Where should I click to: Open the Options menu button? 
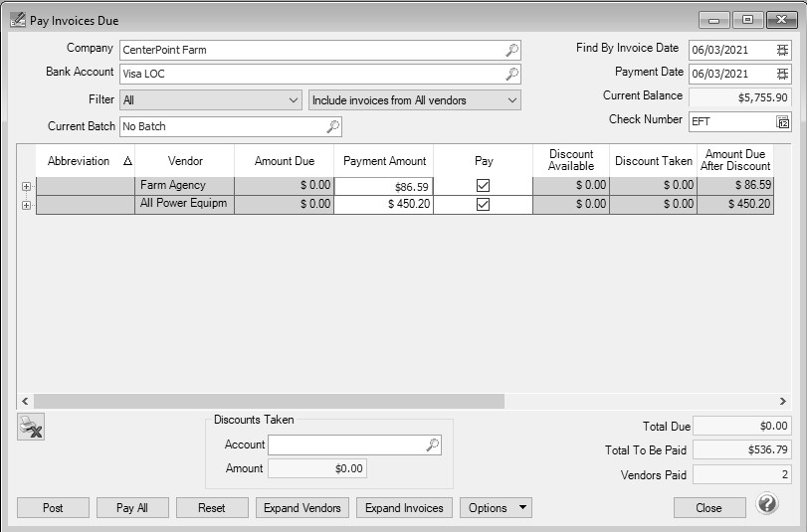click(x=495, y=508)
